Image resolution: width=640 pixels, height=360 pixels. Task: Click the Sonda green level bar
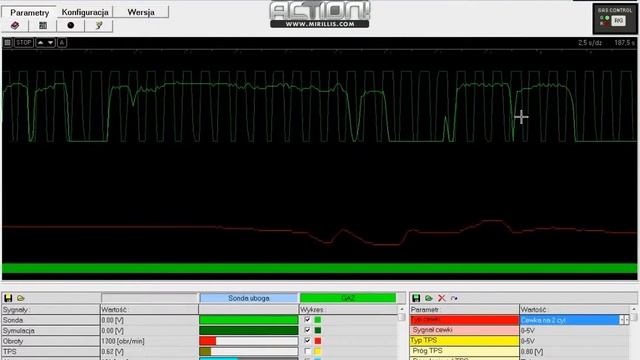pyautogui.click(x=249, y=320)
